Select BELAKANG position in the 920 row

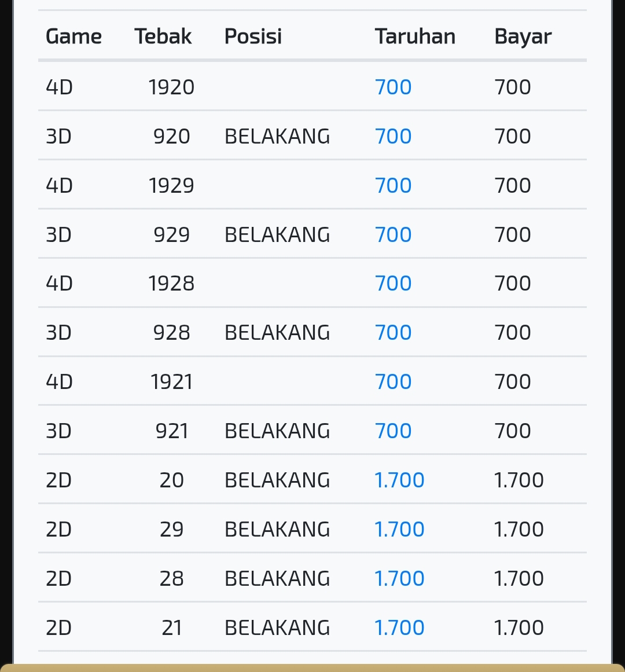pos(277,136)
